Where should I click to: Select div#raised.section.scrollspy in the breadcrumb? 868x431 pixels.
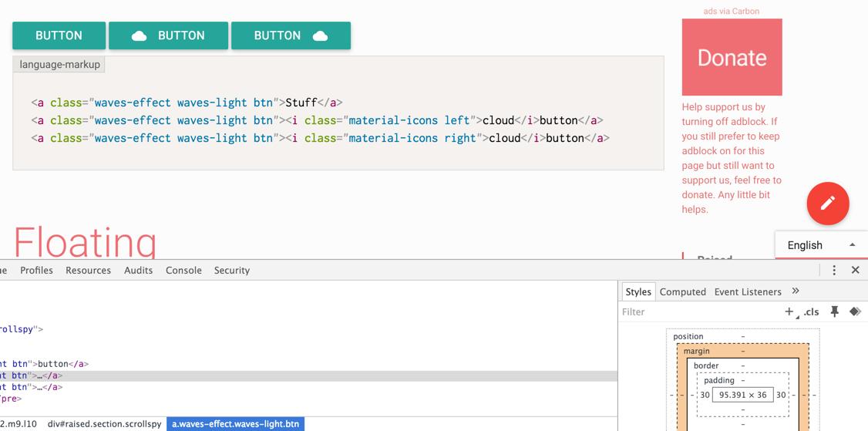coord(104,424)
